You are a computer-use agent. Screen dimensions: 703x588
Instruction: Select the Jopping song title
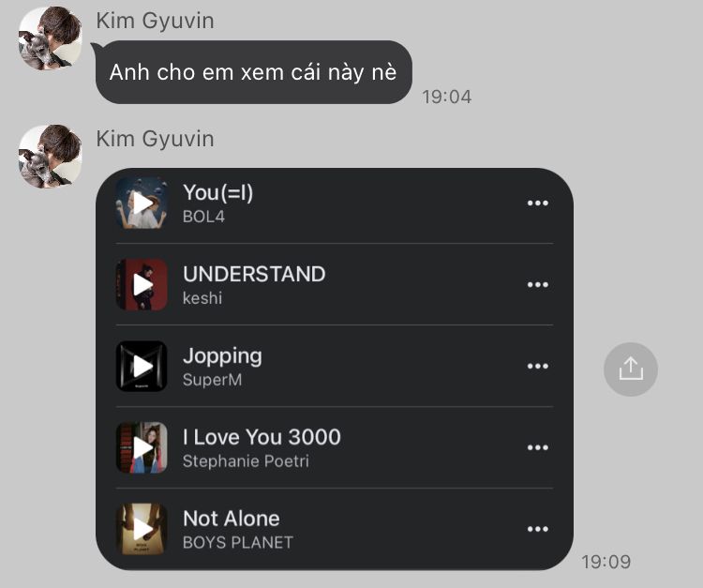tap(222, 356)
